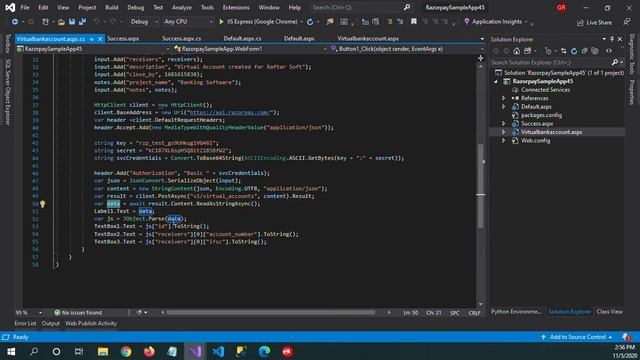Click Sync with Active Document icon

click(564, 51)
